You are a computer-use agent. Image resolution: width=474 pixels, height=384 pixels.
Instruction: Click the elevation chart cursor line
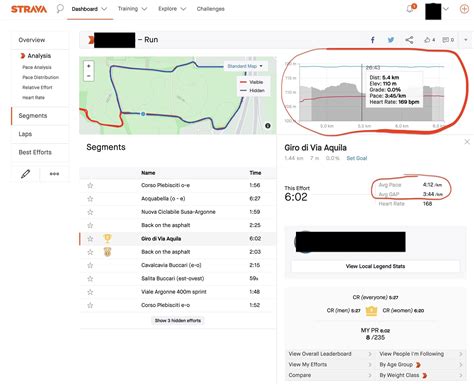pyautogui.click(x=362, y=93)
